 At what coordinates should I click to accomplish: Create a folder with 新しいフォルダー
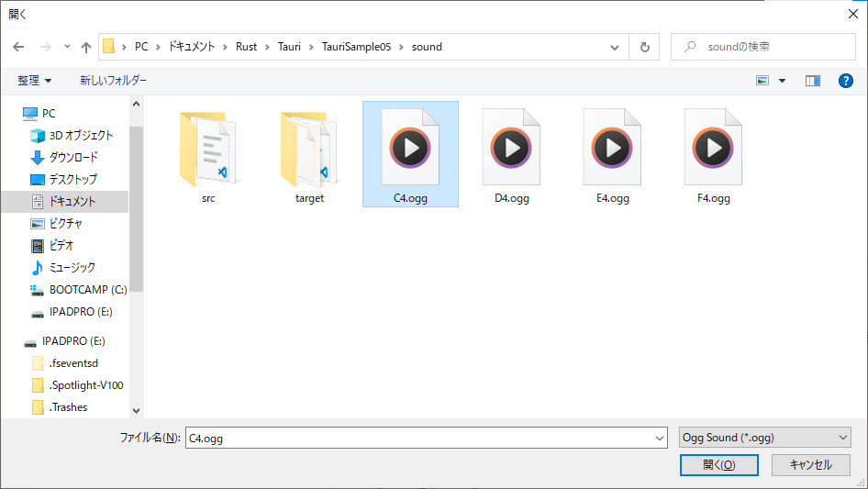(x=113, y=81)
